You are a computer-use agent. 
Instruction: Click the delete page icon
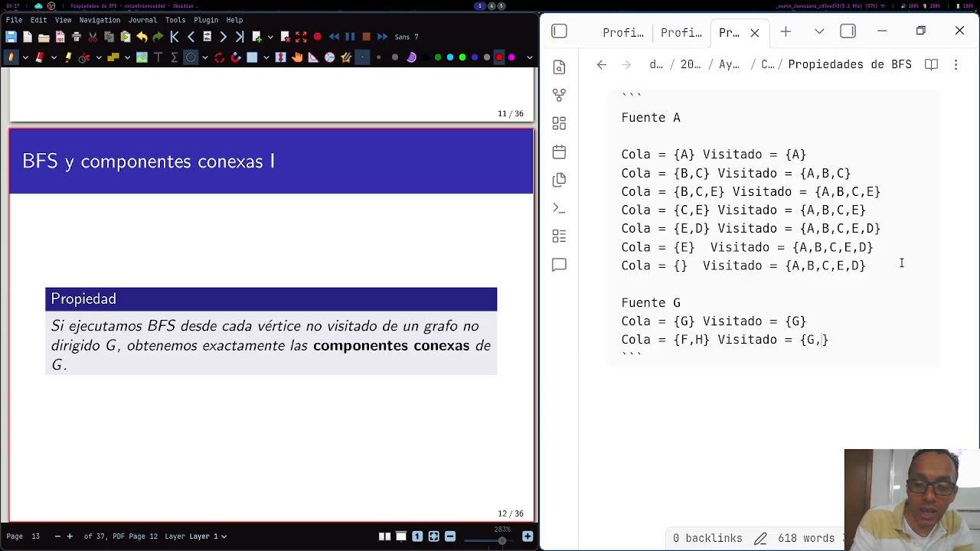[285, 37]
